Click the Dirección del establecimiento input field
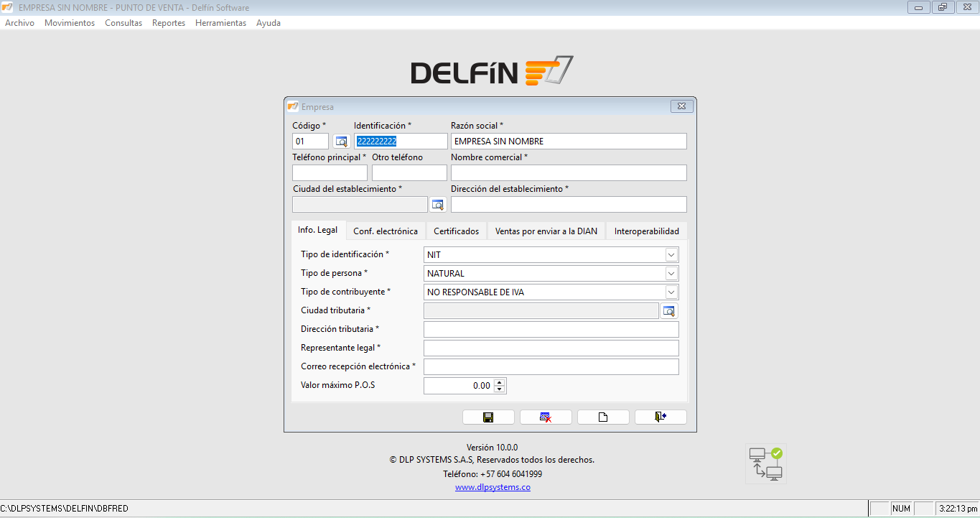The height and width of the screenshot is (518, 980). [569, 205]
